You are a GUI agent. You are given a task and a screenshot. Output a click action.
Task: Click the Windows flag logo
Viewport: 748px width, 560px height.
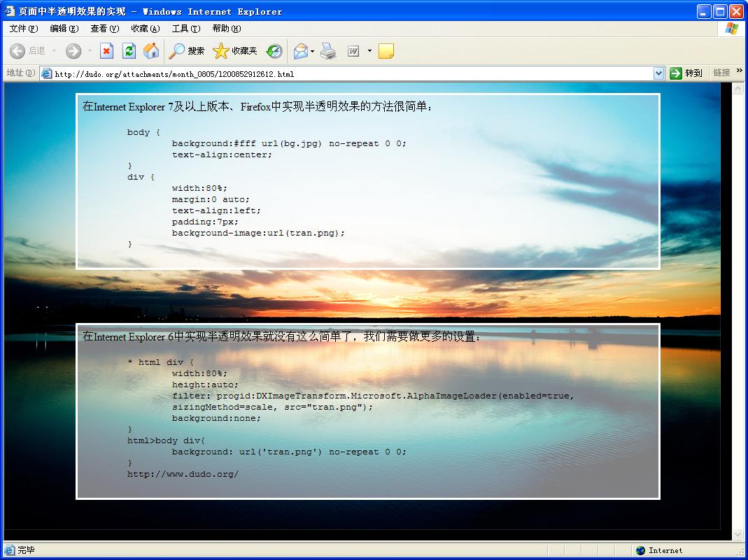731,29
